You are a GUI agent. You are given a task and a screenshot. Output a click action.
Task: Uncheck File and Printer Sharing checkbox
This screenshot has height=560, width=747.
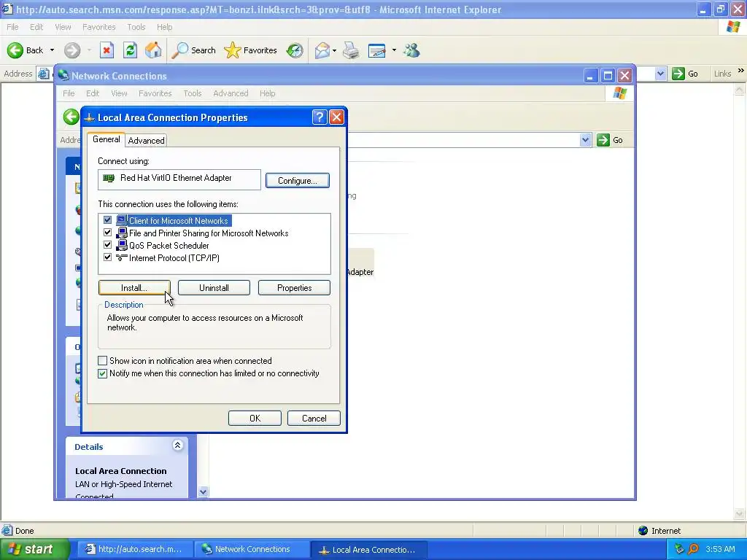point(107,233)
